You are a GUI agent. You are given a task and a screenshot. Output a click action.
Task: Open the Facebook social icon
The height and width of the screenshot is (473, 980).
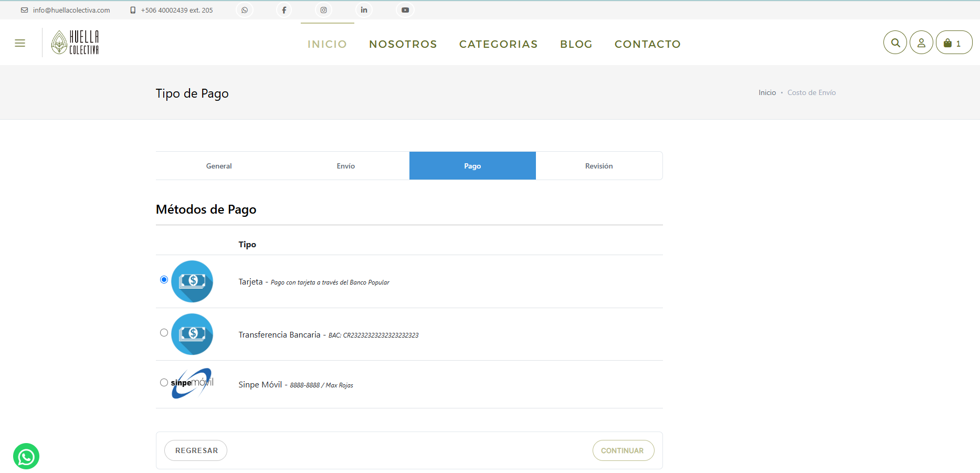tap(284, 10)
